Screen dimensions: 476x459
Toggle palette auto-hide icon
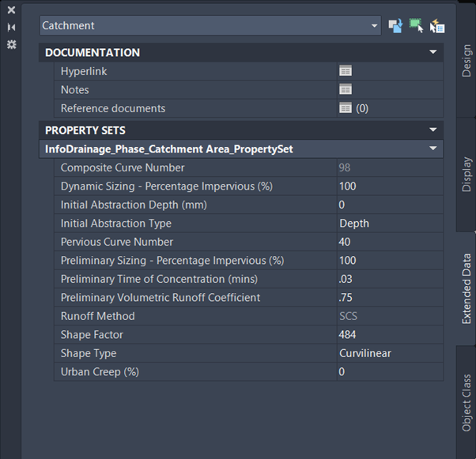[11, 27]
